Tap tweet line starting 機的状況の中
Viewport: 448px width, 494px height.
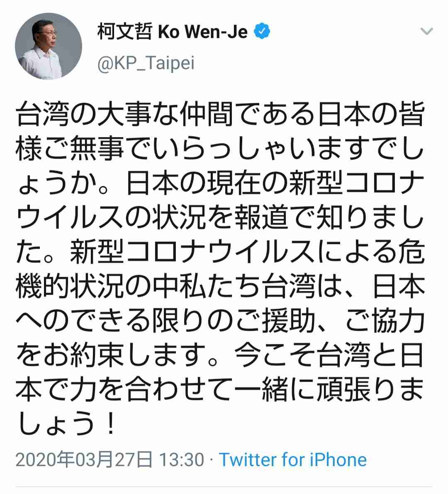point(221,286)
